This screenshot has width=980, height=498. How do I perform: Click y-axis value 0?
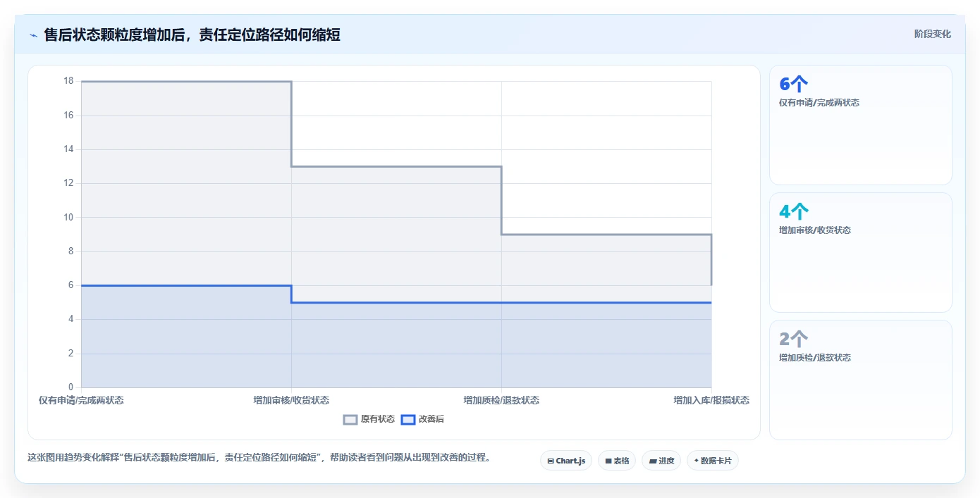click(71, 387)
